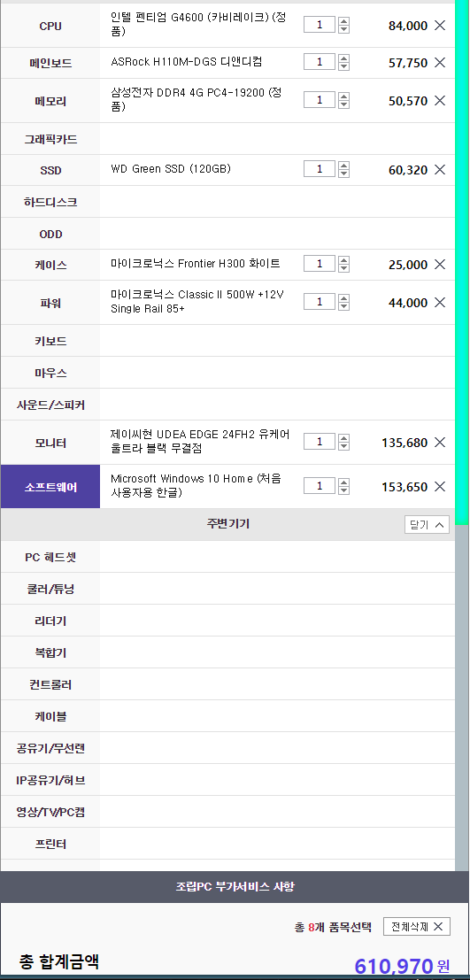Remove the Samsung DDR4 memory item
The image size is (470, 980).
click(x=440, y=100)
